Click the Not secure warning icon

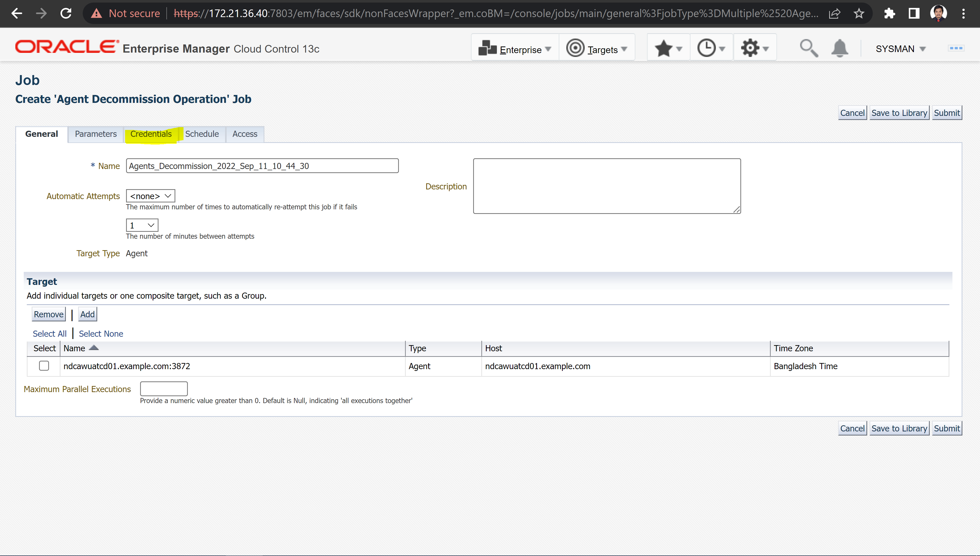(x=96, y=14)
